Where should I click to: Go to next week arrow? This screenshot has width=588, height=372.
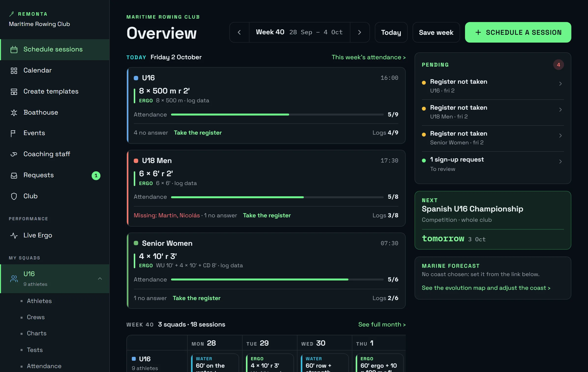point(360,32)
